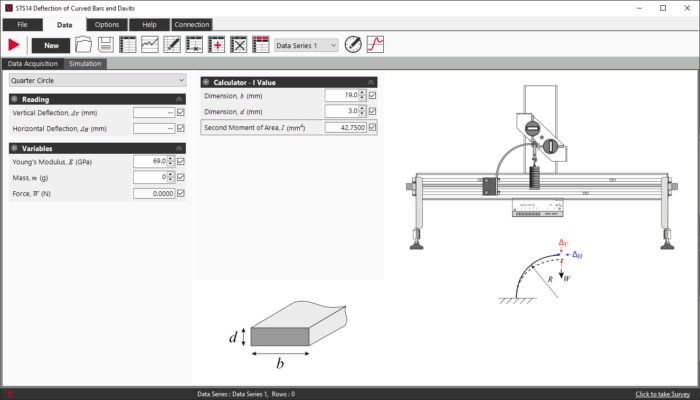Open the Quarter Circle dropdown
This screenshot has width=700, height=400.
pos(97,79)
